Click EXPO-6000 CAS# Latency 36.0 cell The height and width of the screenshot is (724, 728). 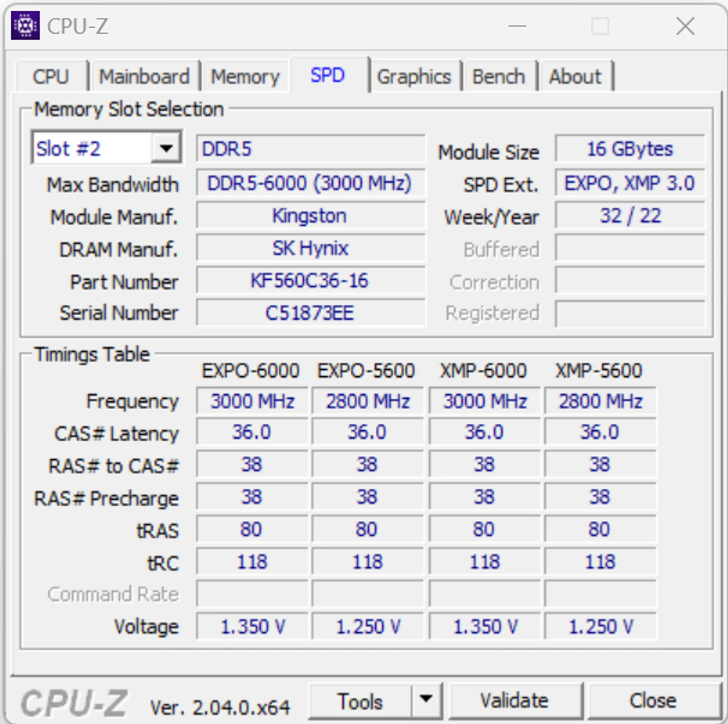pos(252,432)
